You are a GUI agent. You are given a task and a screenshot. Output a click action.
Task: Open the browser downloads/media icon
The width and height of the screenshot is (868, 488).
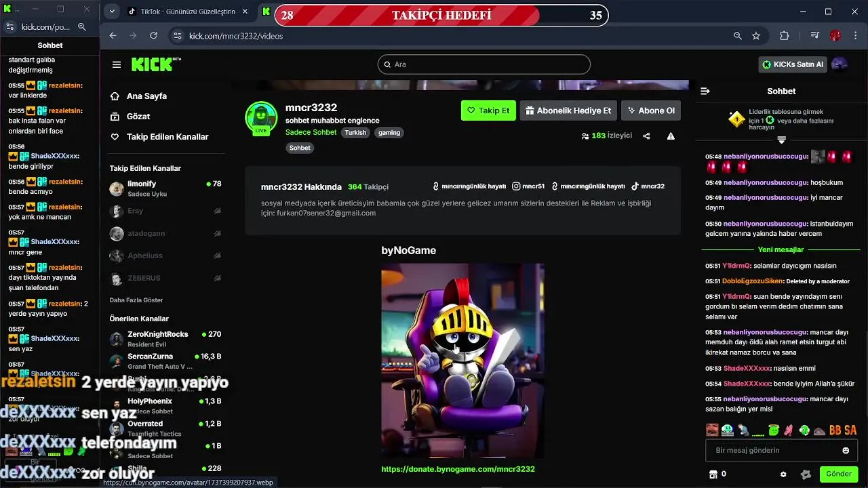click(815, 36)
